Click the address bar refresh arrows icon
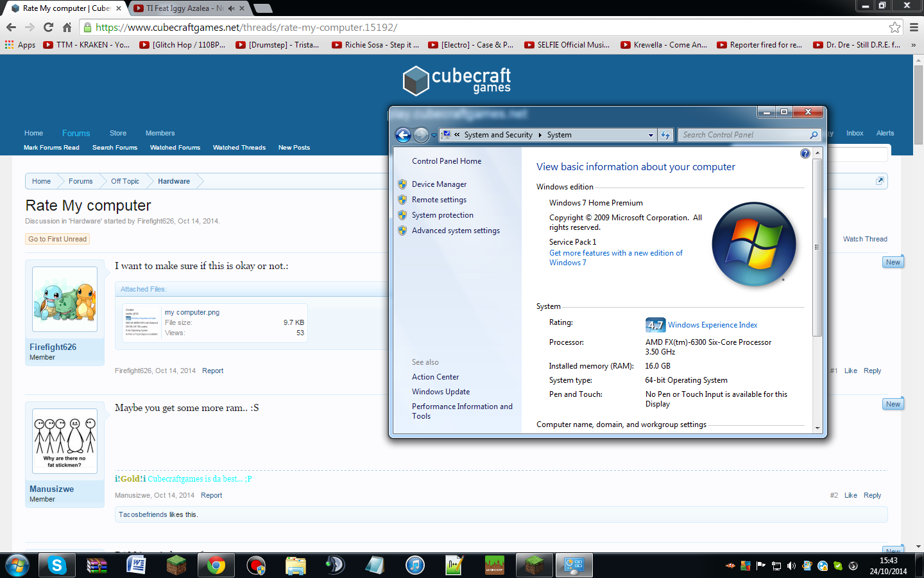Screen dimensions: 924x578 point(665,135)
